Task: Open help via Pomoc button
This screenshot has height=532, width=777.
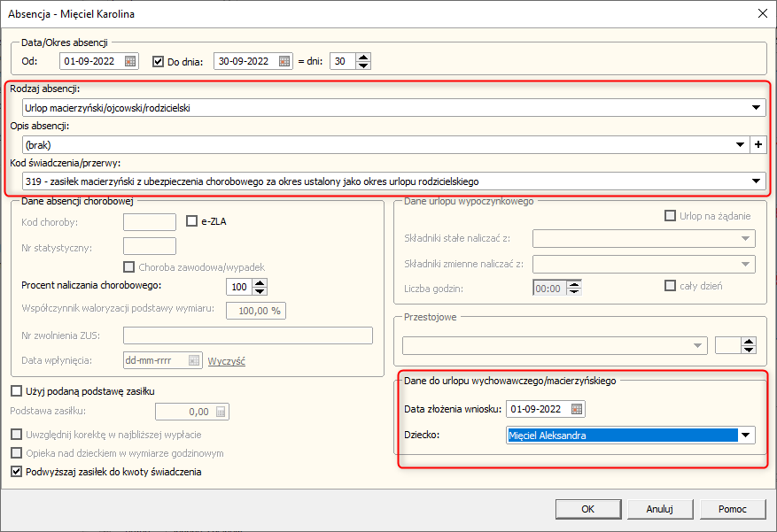Action: (733, 509)
